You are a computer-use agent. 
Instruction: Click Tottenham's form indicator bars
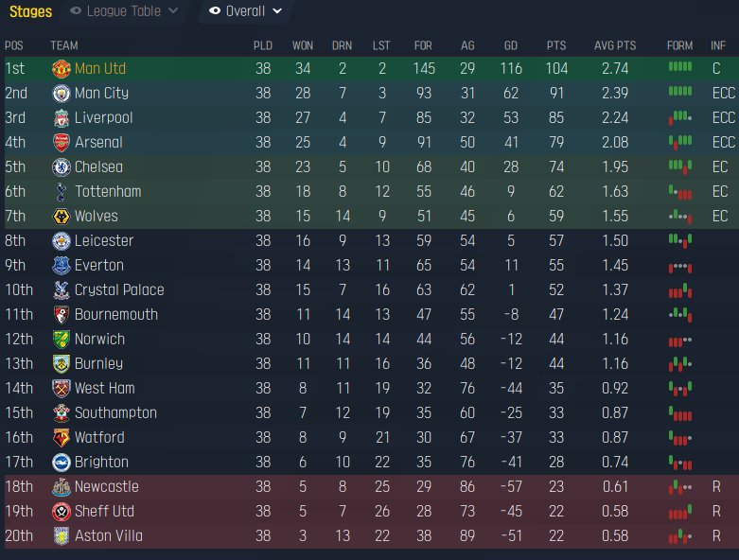[679, 192]
